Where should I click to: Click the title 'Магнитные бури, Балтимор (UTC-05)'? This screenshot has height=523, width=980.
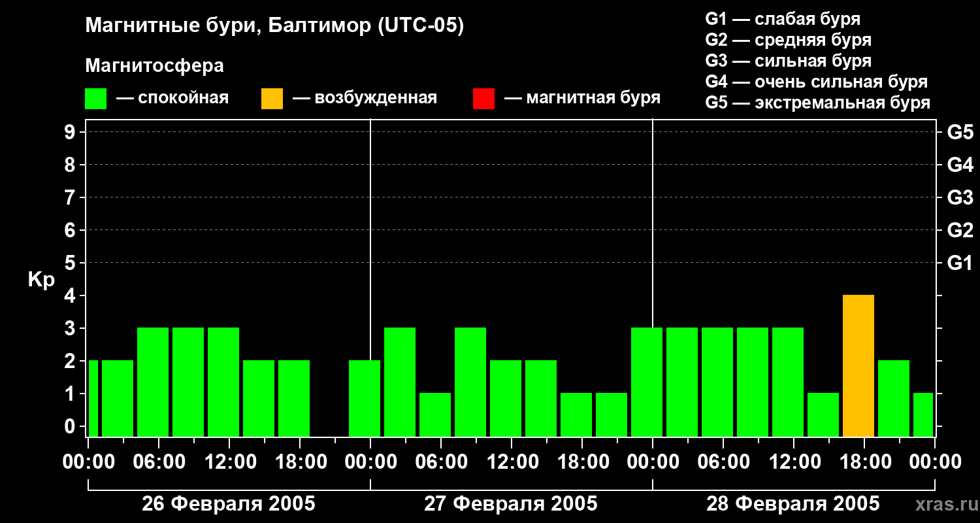274,26
